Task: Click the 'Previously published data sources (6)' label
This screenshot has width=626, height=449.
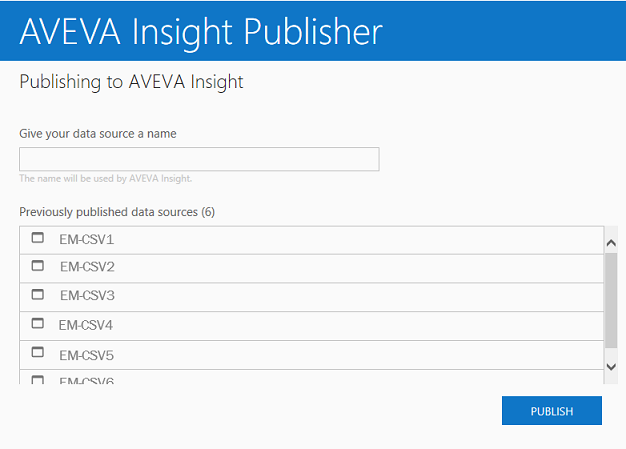Action: 117,212
